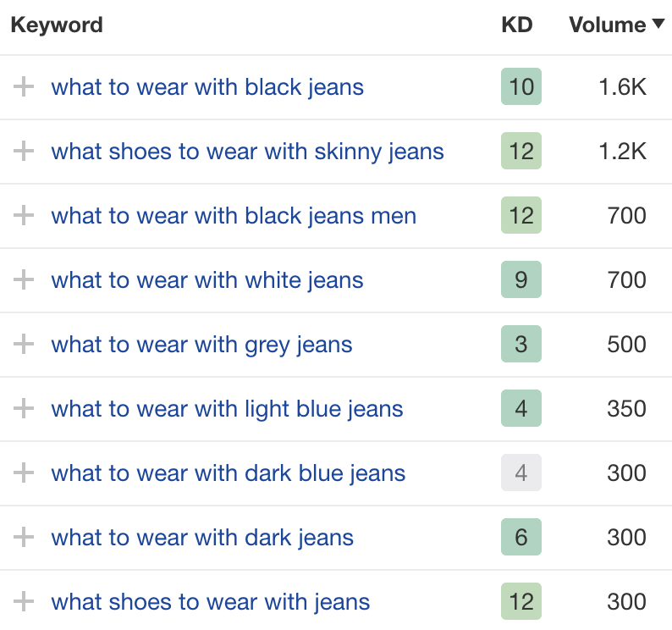
Task: Add dark blue jeans keyword plus icon
Action: tap(24, 472)
